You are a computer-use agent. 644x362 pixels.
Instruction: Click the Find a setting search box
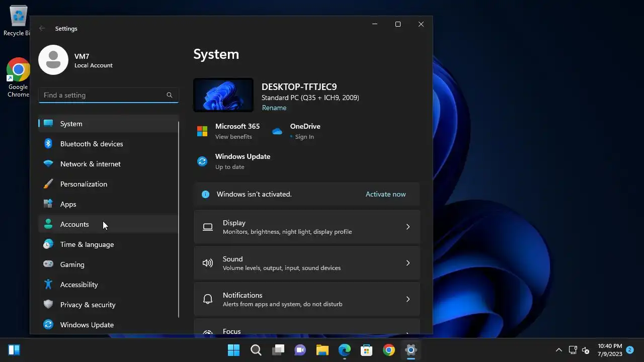click(109, 95)
